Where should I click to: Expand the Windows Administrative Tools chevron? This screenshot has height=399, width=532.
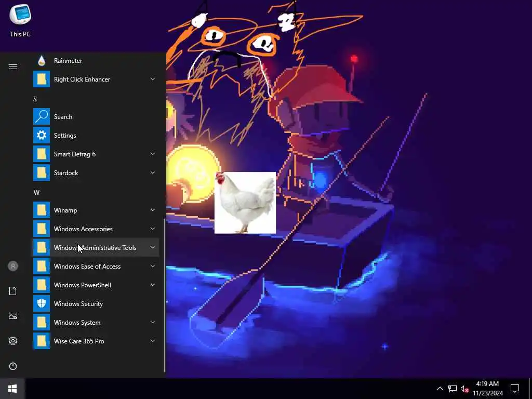coord(153,247)
